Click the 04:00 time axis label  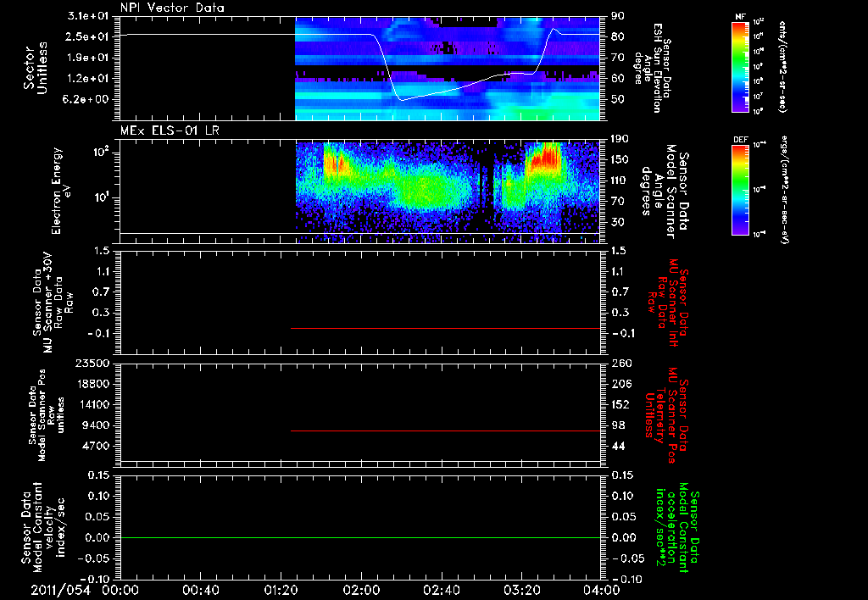pos(602,590)
